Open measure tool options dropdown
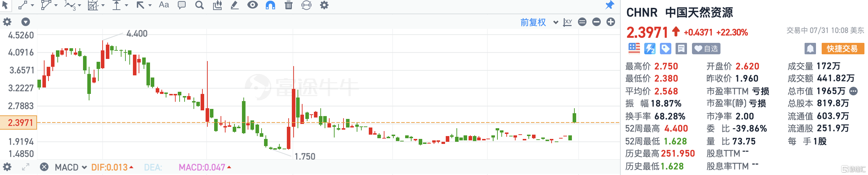Image resolution: width=868 pixels, height=175 pixels. [x=126, y=5]
